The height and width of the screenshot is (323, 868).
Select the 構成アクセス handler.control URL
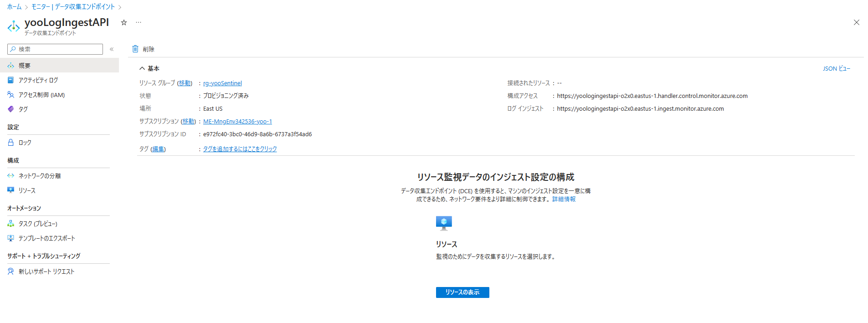point(652,96)
